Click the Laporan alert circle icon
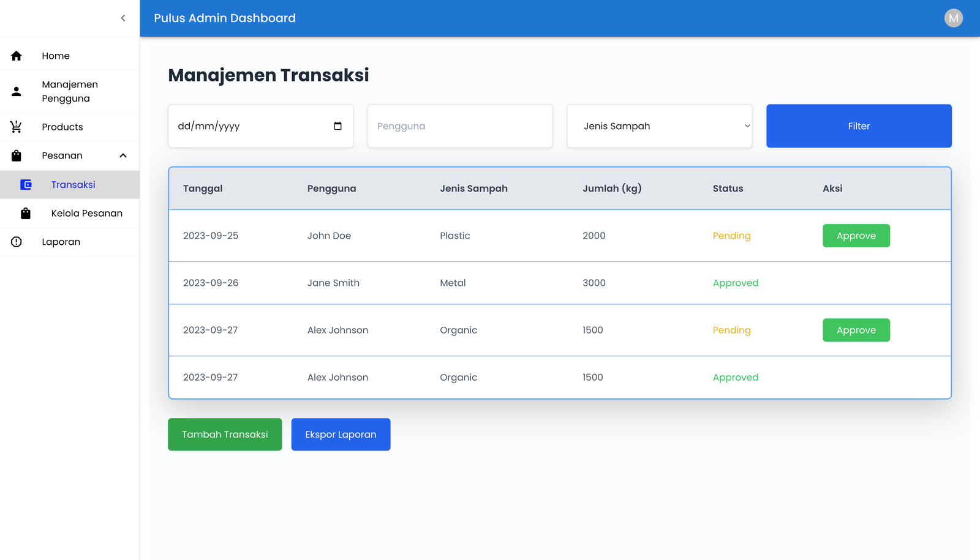The height and width of the screenshot is (560, 980). point(17,242)
